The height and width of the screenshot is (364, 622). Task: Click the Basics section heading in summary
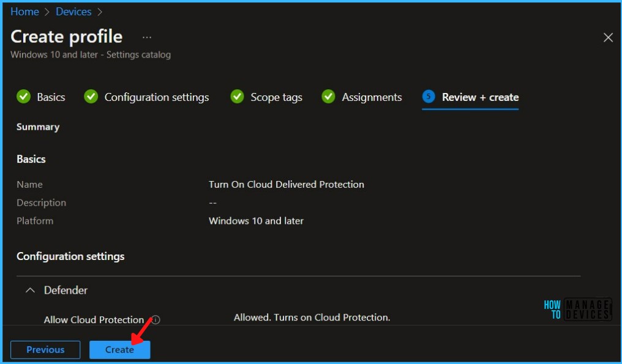click(31, 159)
